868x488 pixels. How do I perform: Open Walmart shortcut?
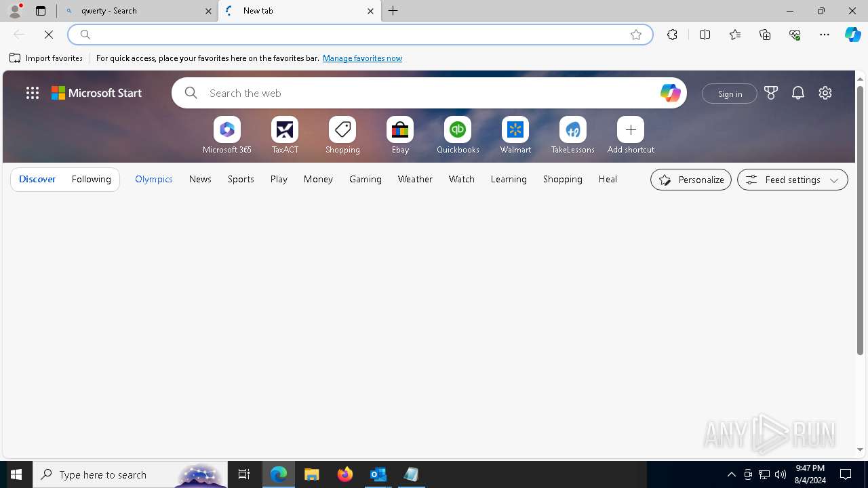click(515, 136)
